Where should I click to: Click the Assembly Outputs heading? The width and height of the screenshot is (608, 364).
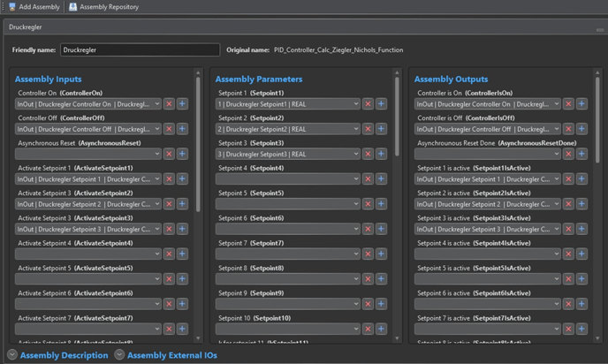pos(451,80)
